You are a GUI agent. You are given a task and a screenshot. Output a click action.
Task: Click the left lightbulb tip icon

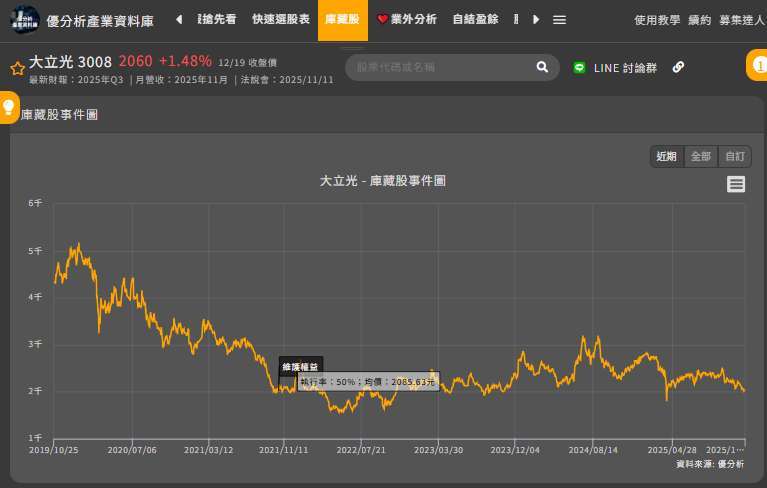click(8, 105)
